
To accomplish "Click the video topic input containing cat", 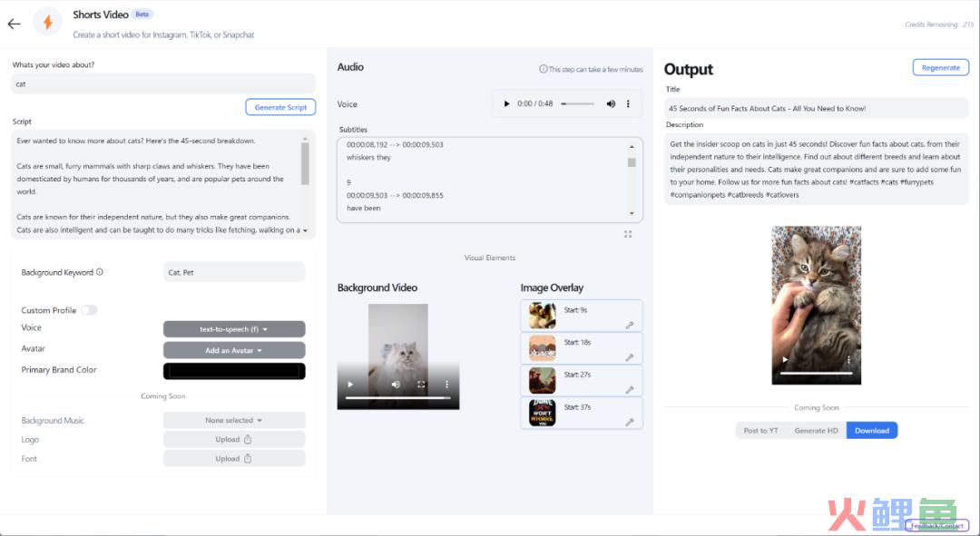I will [163, 83].
